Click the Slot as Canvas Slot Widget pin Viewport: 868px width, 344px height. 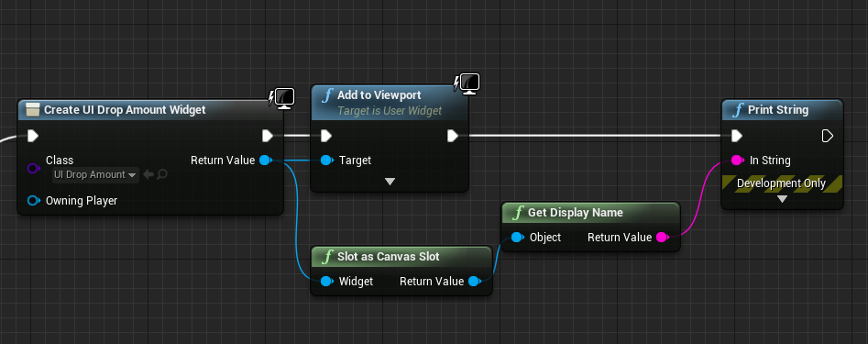pyautogui.click(x=326, y=282)
